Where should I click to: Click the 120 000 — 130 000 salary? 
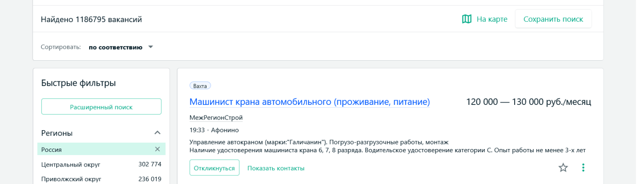click(x=528, y=102)
